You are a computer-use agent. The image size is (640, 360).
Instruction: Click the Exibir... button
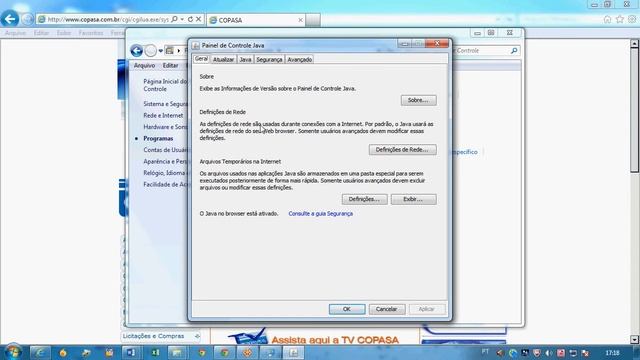pyautogui.click(x=413, y=199)
